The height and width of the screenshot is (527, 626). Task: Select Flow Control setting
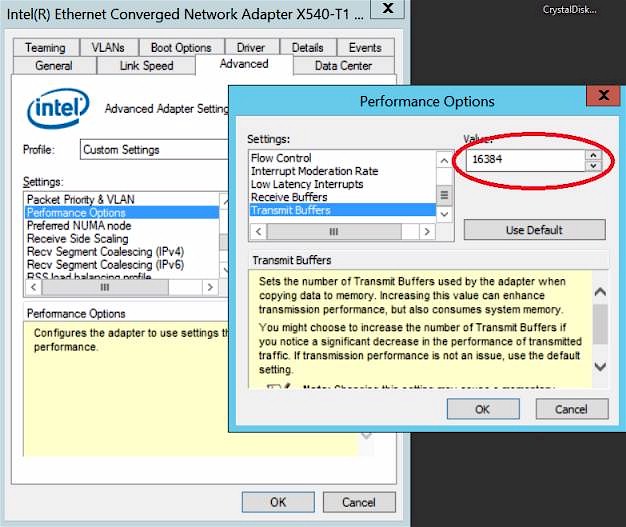tap(343, 158)
